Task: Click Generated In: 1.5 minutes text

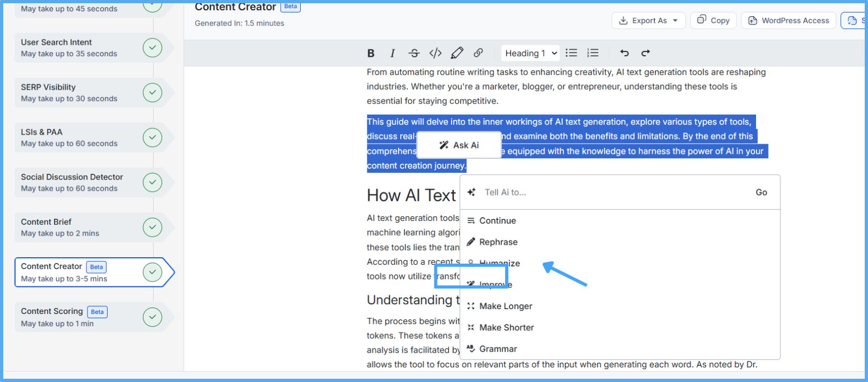Action: [240, 23]
